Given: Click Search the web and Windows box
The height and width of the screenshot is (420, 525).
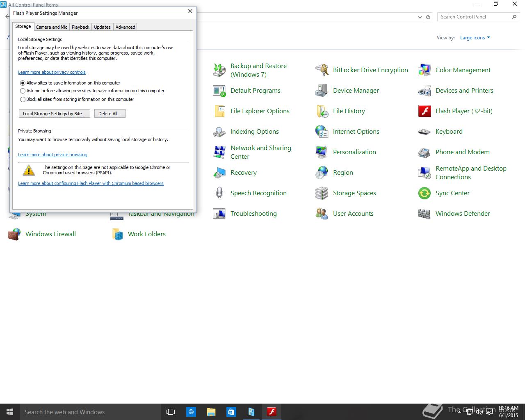Looking at the screenshot, I should coord(90,412).
